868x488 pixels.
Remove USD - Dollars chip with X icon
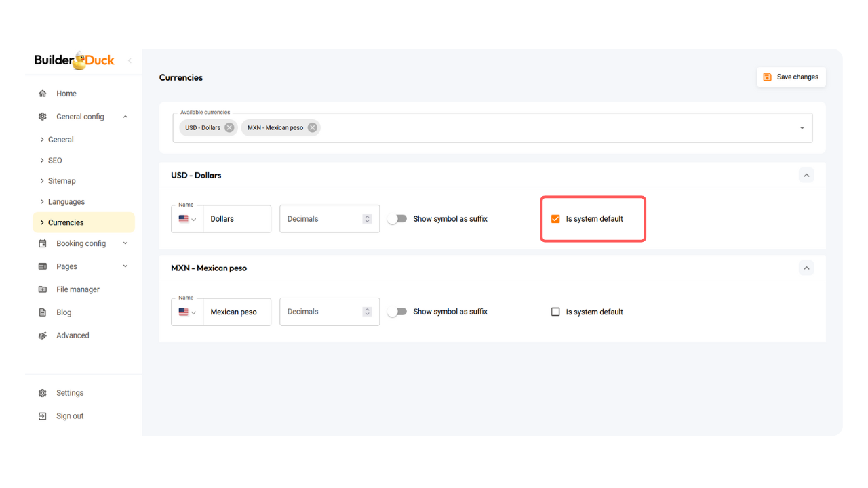click(229, 127)
